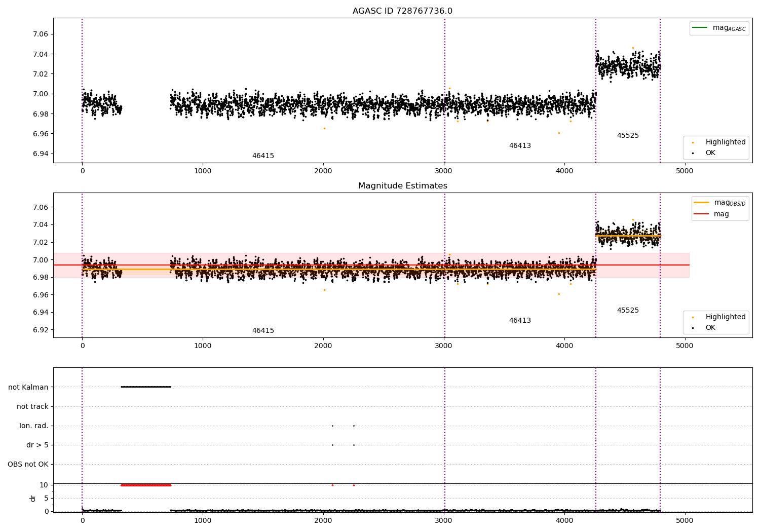Click the black "not Kalman" flag marker run

click(x=146, y=387)
